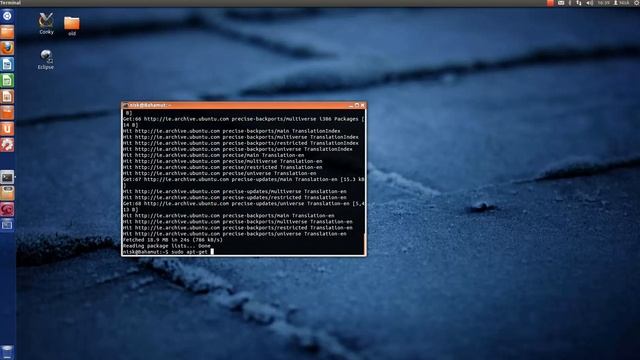
Task: Open LibreOffice Writer from the launcher
Action: pos(7,64)
